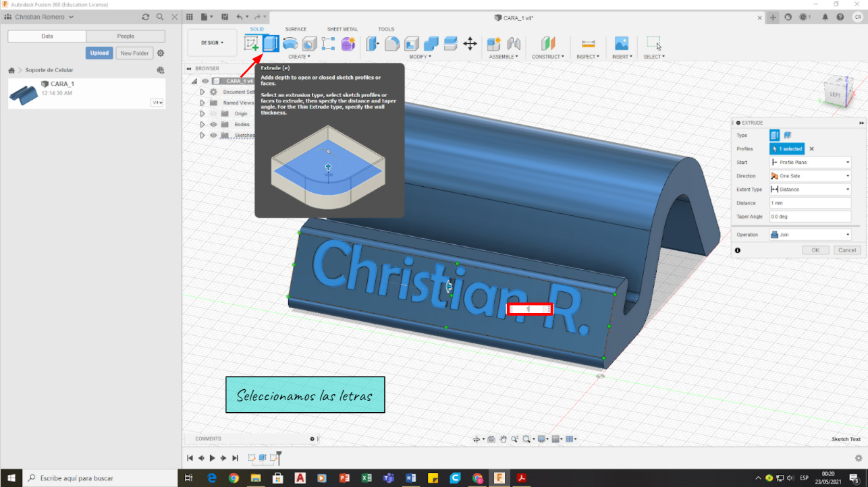The width and height of the screenshot is (868, 487).
Task: Cancel the Extrude dialog
Action: pos(847,250)
